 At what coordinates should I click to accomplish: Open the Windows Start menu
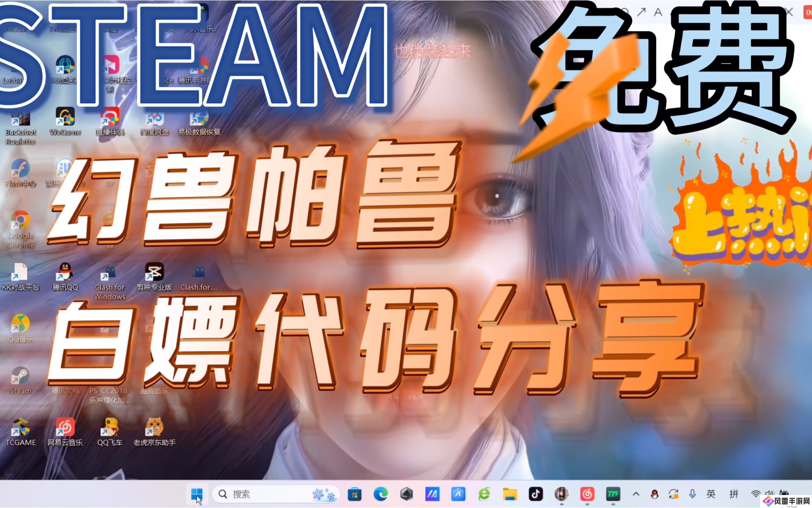(x=198, y=494)
